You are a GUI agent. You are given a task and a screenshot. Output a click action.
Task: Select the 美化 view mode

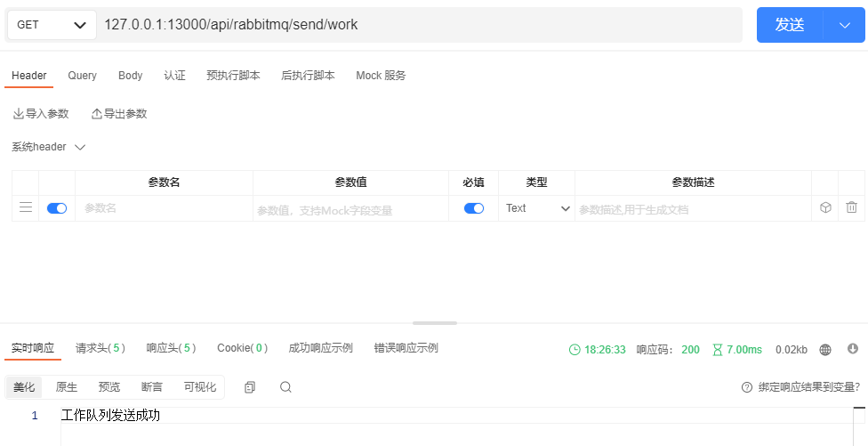click(24, 386)
